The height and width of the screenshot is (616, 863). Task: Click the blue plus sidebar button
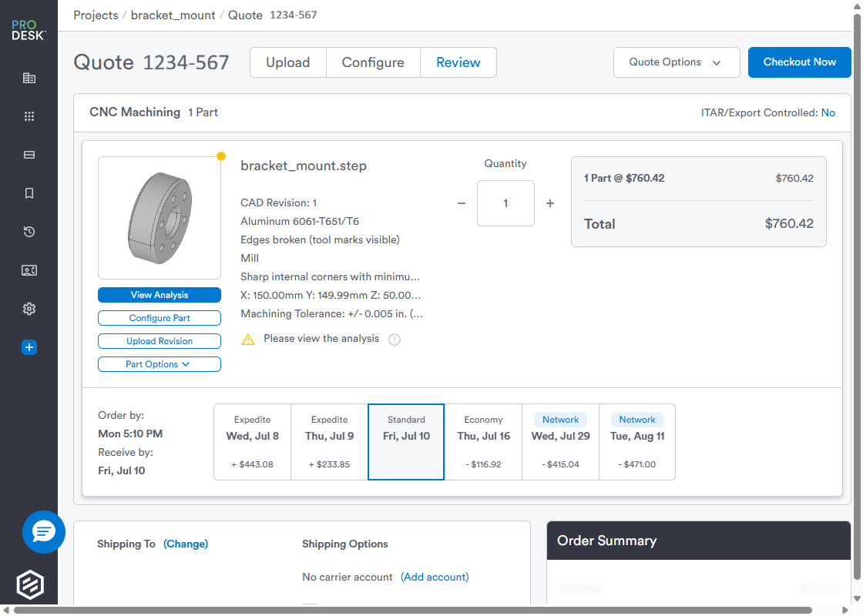29,347
